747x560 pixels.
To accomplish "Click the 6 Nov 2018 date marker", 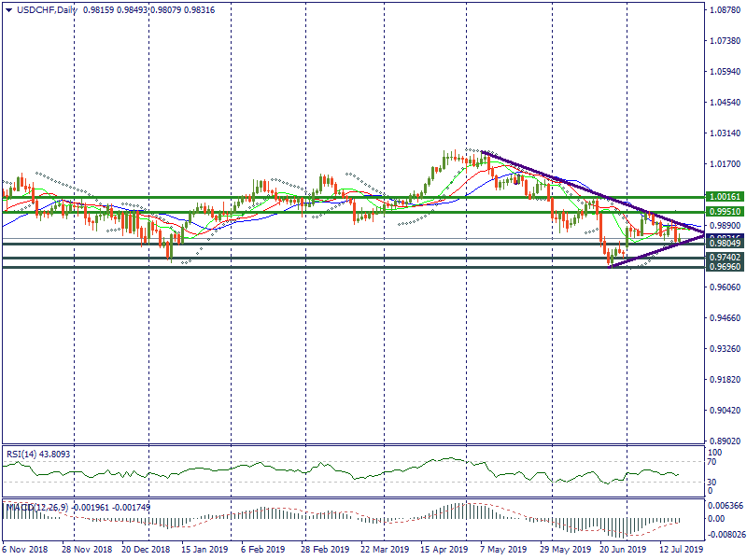I will tap(24, 551).
